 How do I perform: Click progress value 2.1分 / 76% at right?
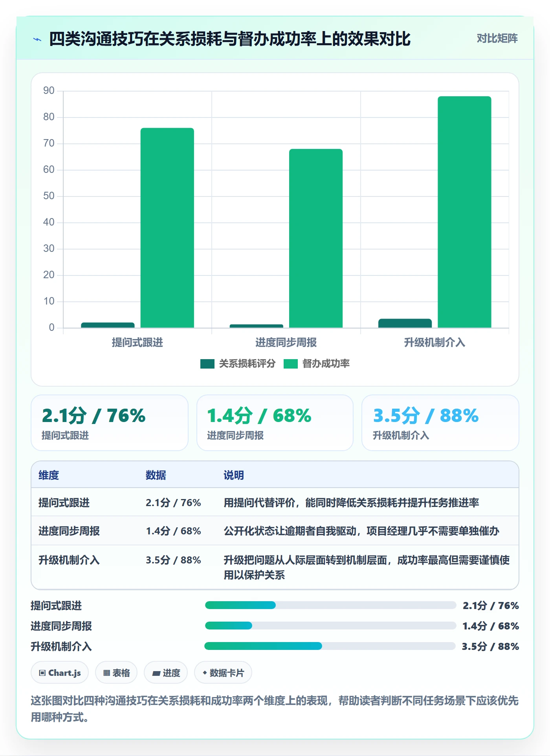tap(491, 606)
